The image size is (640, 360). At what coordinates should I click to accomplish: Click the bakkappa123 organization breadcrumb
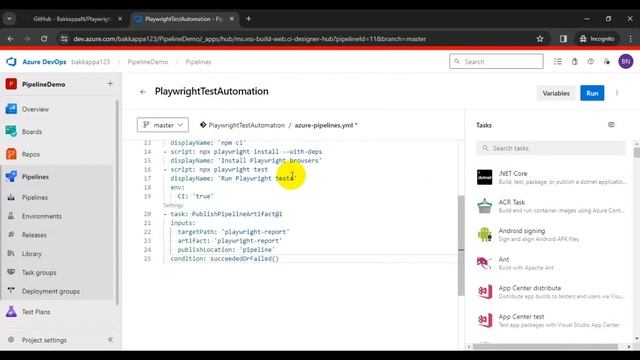[91, 62]
